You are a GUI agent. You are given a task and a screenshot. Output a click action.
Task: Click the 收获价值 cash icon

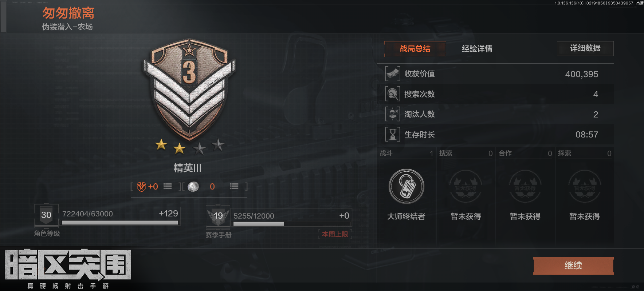[x=393, y=74]
